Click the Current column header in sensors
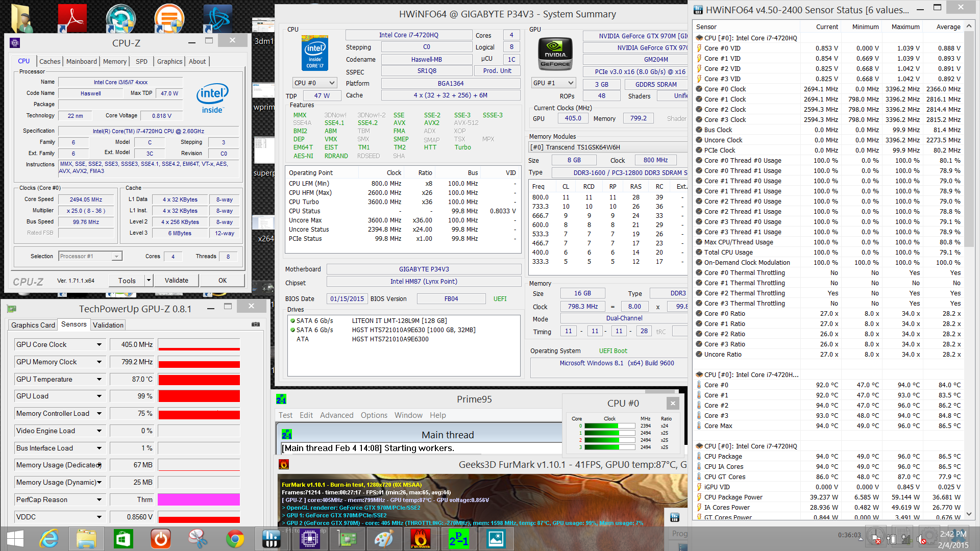The height and width of the screenshot is (551, 980). [827, 27]
